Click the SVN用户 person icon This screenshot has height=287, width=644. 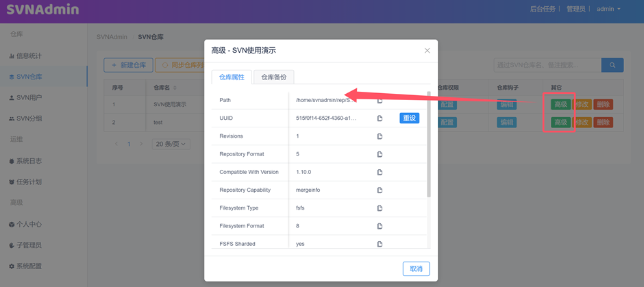coord(12,98)
